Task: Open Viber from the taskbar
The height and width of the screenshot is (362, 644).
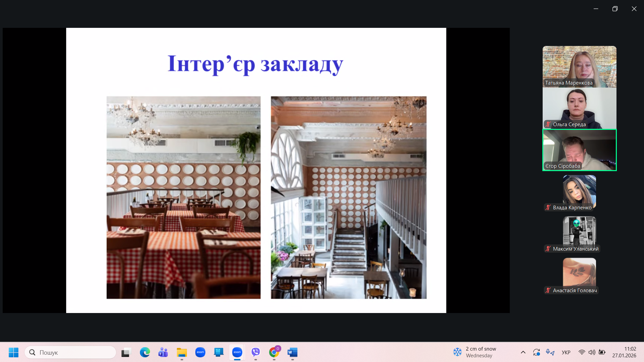Action: click(x=256, y=352)
